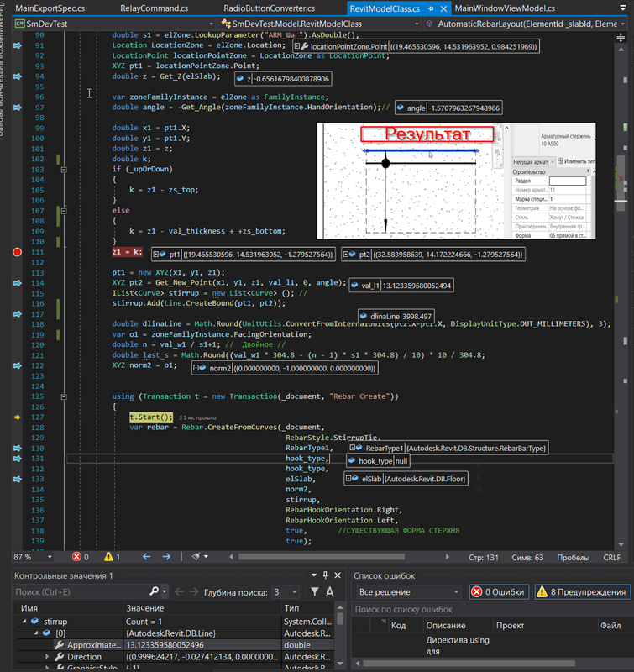Viewport: 634px width, 672px height.
Task: Click the editor vertical scrollbar down arrow
Action: pyautogui.click(x=621, y=544)
